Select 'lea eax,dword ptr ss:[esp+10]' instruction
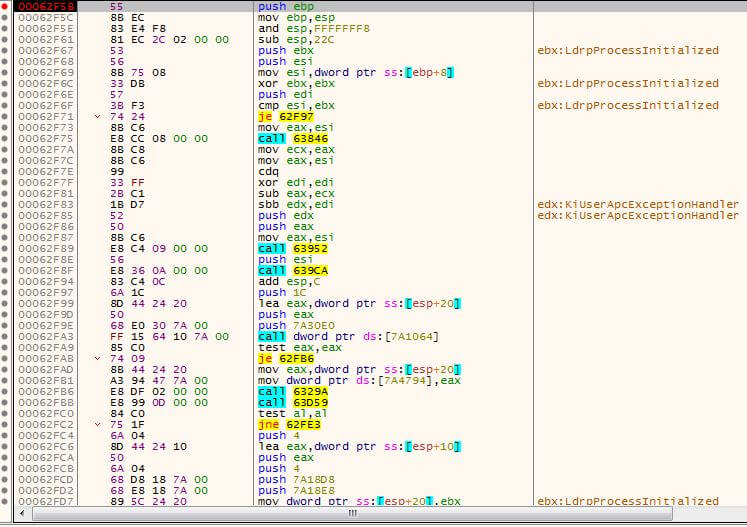The image size is (747, 527). click(359, 446)
